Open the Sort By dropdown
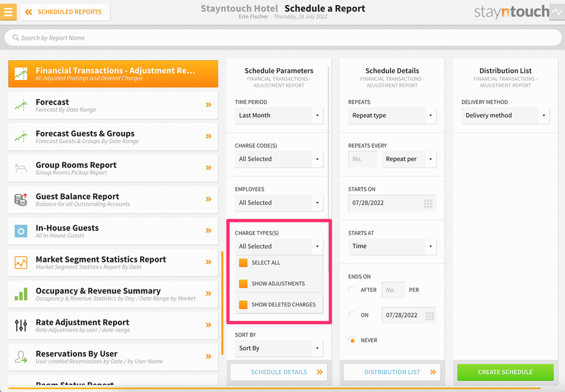565x392 pixels. 279,348
